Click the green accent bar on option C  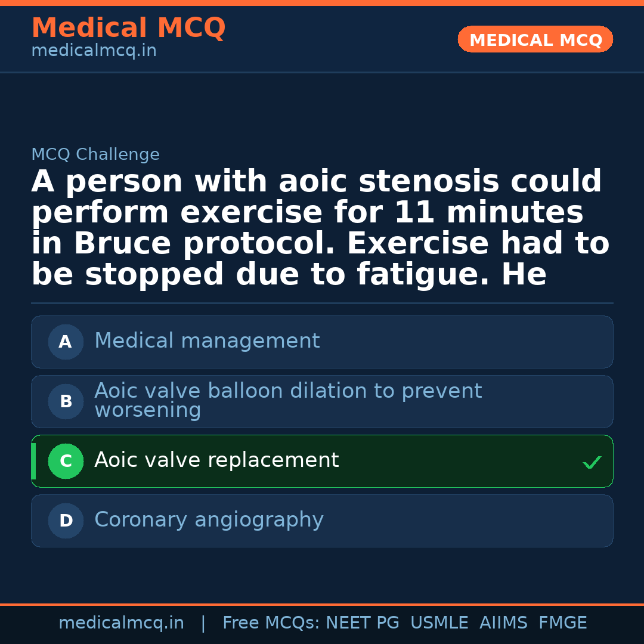(33, 462)
